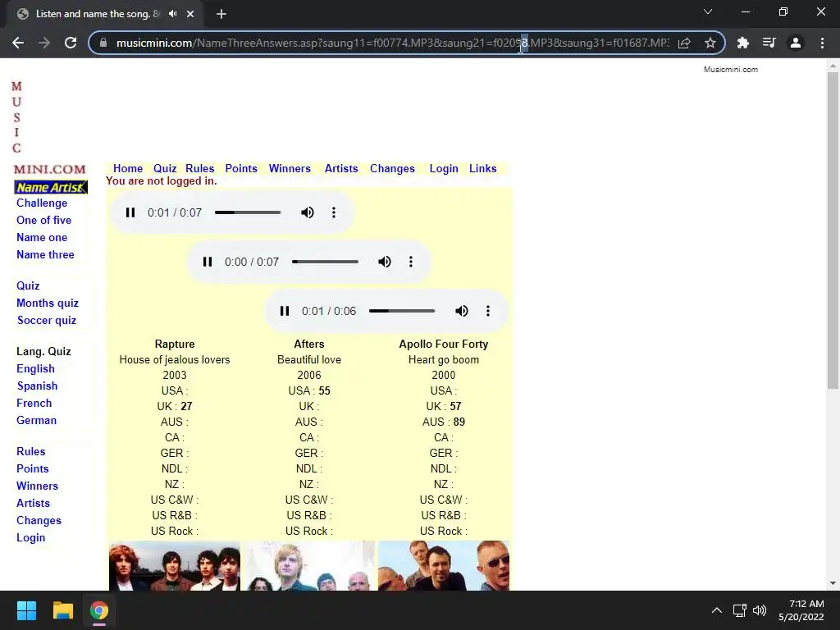Seek within the first audio progress bar
840x630 pixels.
pyautogui.click(x=248, y=212)
